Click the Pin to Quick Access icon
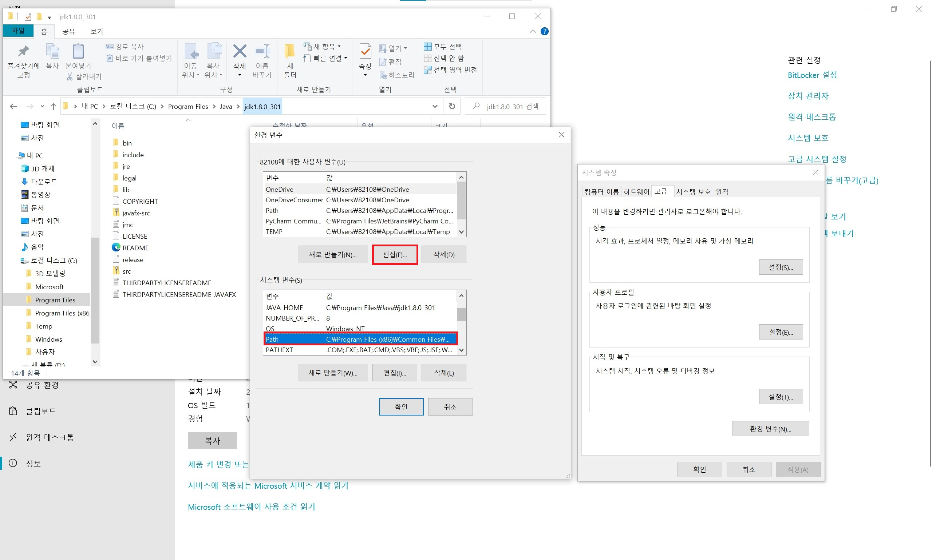 (23, 52)
